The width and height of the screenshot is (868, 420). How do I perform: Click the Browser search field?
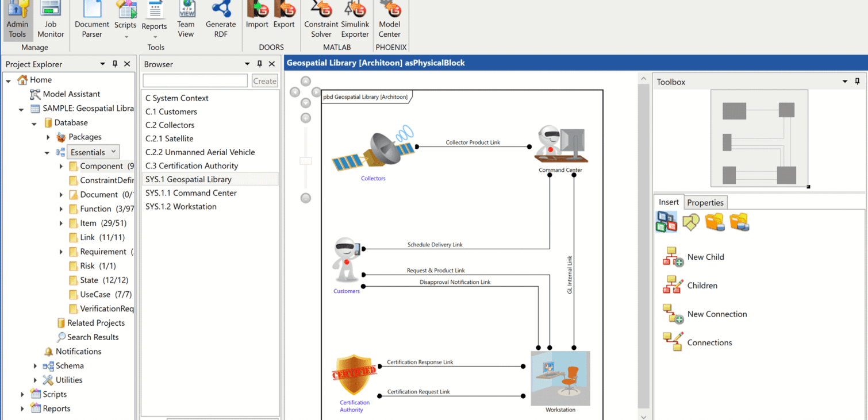[x=195, y=81]
